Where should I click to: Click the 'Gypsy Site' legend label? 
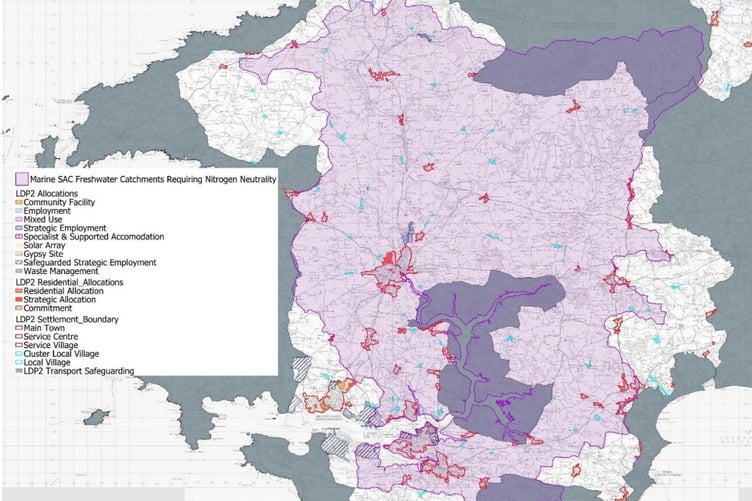point(43,254)
